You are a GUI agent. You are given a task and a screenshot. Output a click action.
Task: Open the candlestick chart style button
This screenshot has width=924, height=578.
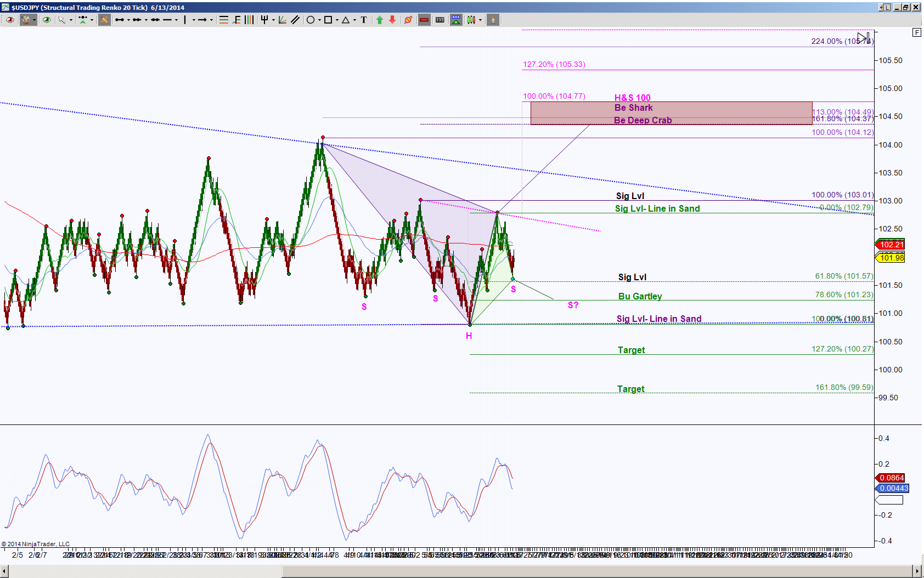point(472,20)
